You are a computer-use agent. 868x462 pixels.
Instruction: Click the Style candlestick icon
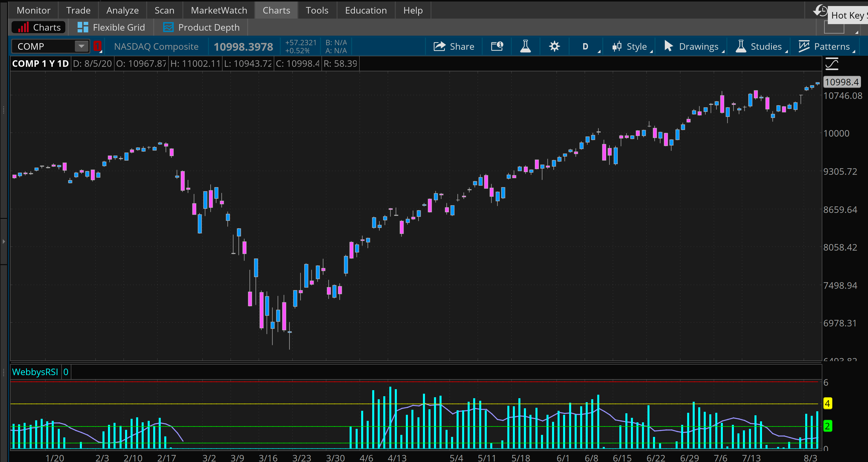(617, 46)
